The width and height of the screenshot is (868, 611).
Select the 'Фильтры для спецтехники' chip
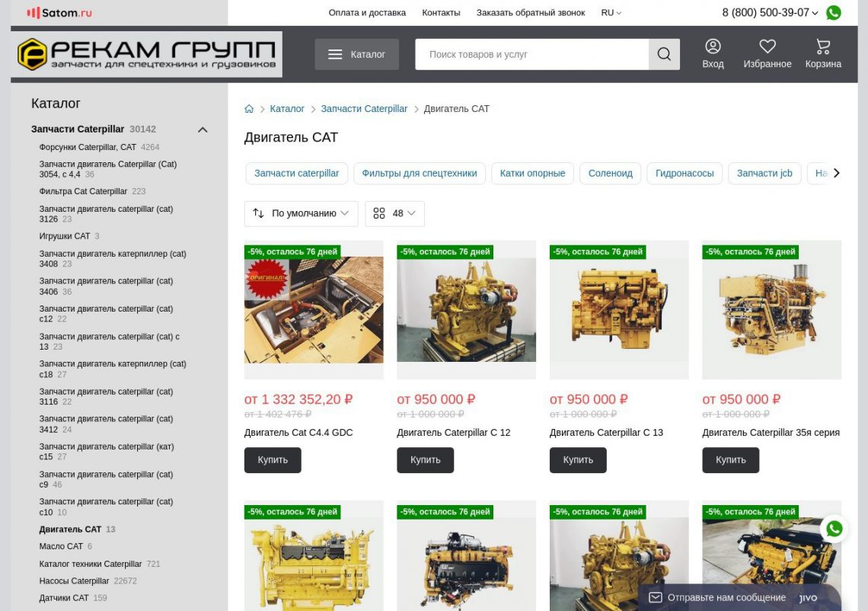click(419, 174)
